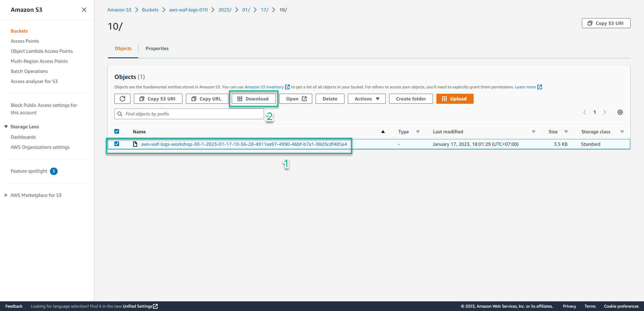Open Storage Lens Dashboards
This screenshot has height=311, width=644.
23,137
